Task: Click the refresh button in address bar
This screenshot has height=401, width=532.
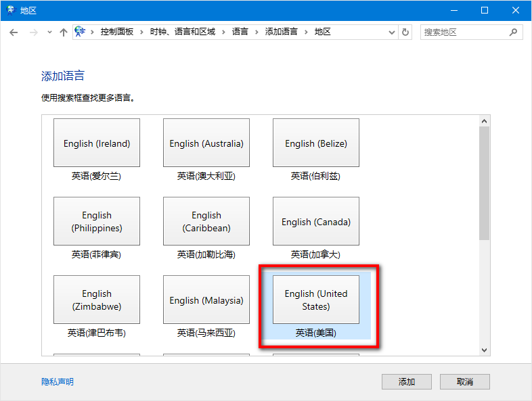Action: point(405,32)
